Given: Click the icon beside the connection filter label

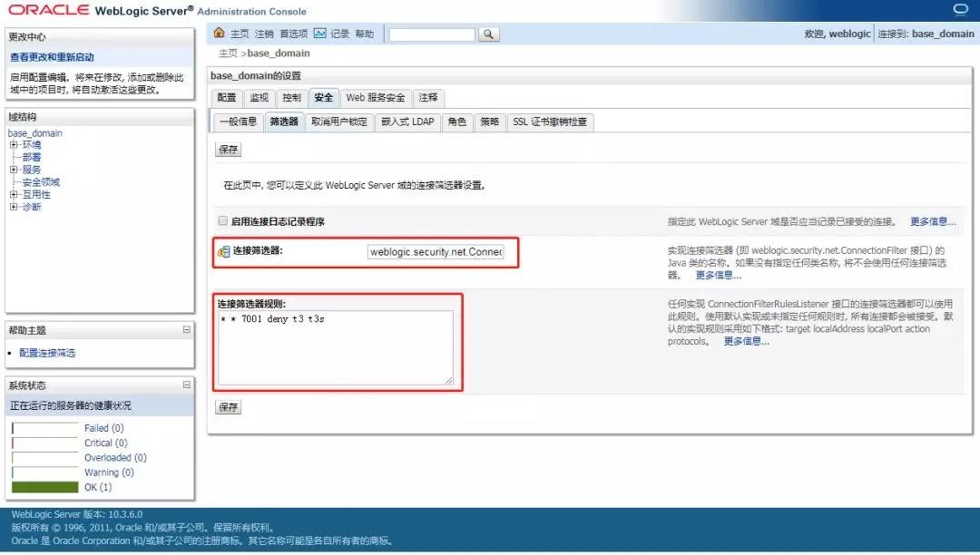Looking at the screenshot, I should tap(224, 251).
